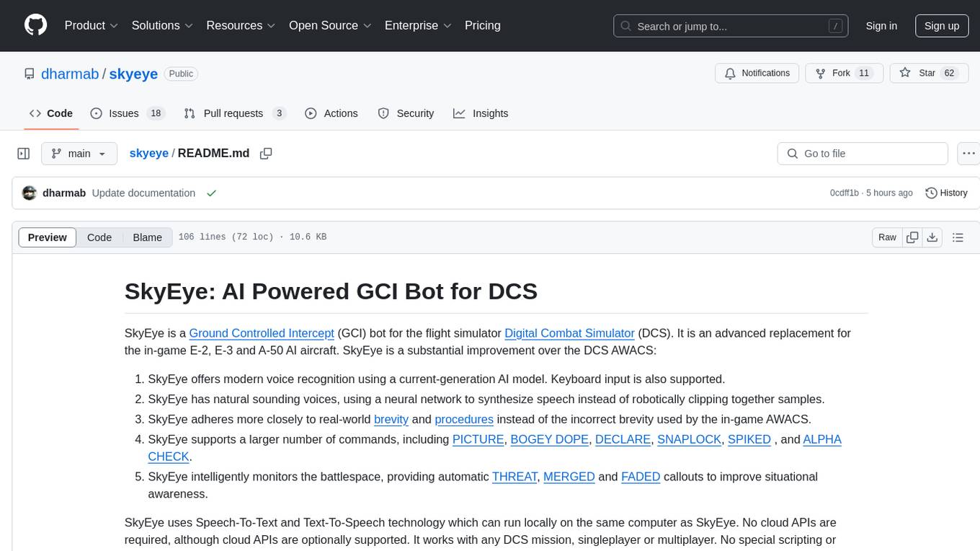This screenshot has width=980, height=551.
Task: Open the Issues tab
Action: pos(128,113)
